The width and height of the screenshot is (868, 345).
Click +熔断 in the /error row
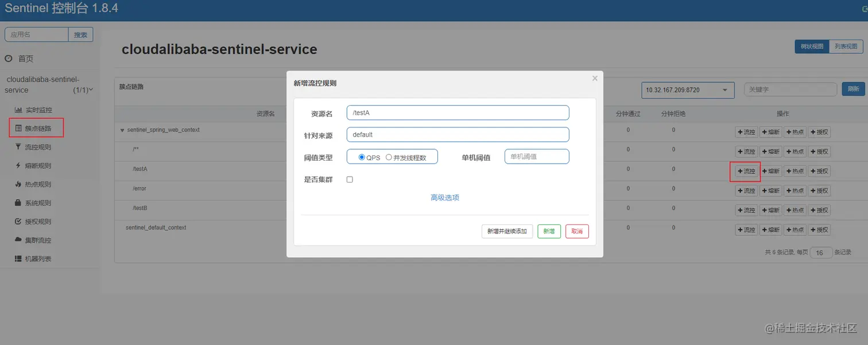tap(771, 191)
